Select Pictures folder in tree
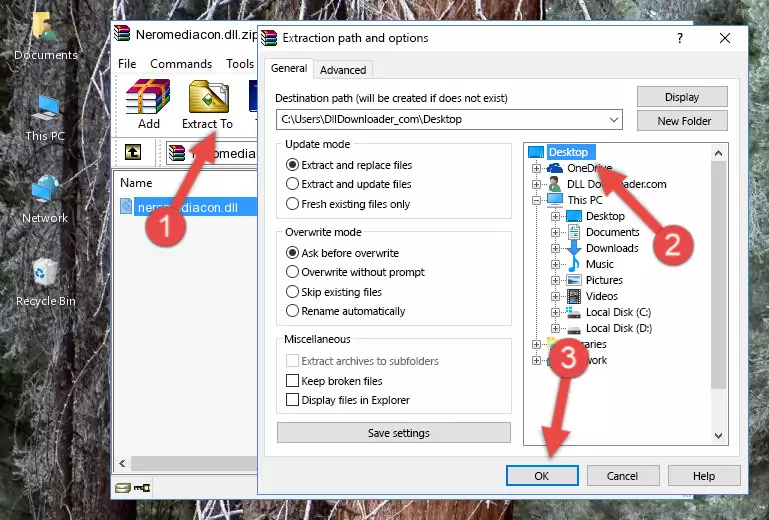 604,280
